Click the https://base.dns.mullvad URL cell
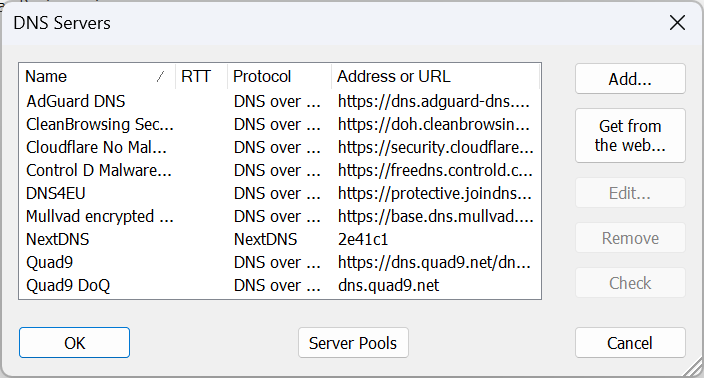Screen dimensions: 704x378 [436, 216]
